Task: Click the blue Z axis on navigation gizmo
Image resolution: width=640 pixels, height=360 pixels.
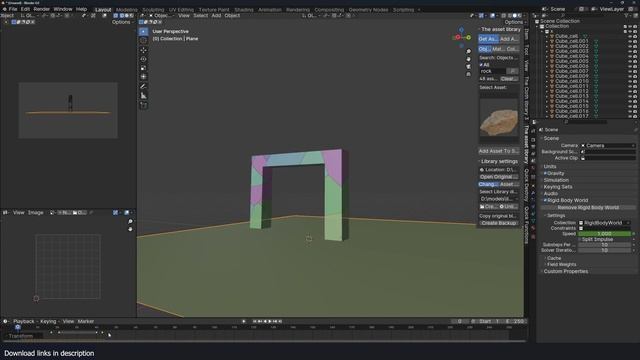Action: tap(461, 30)
